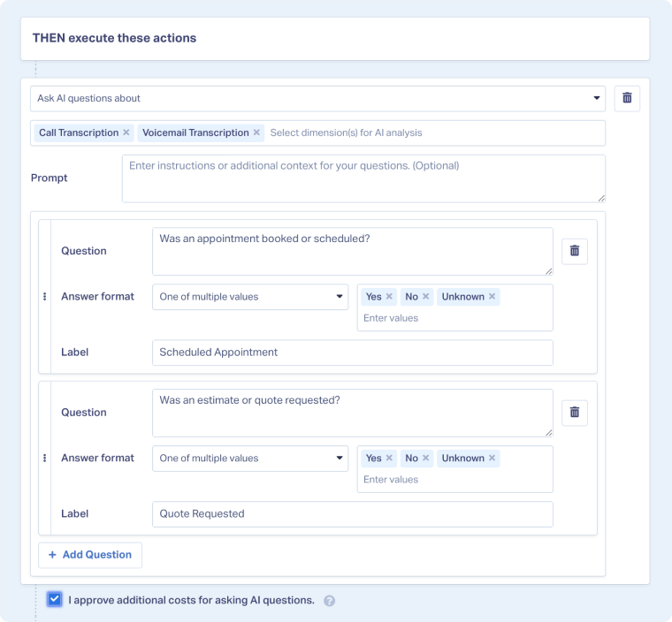Remove 'No' value from second question

[425, 459]
